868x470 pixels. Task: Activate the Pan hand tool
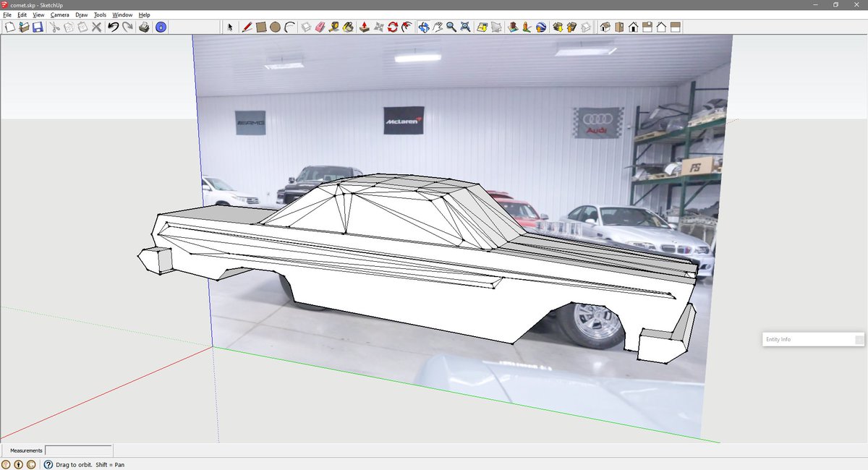click(x=438, y=27)
